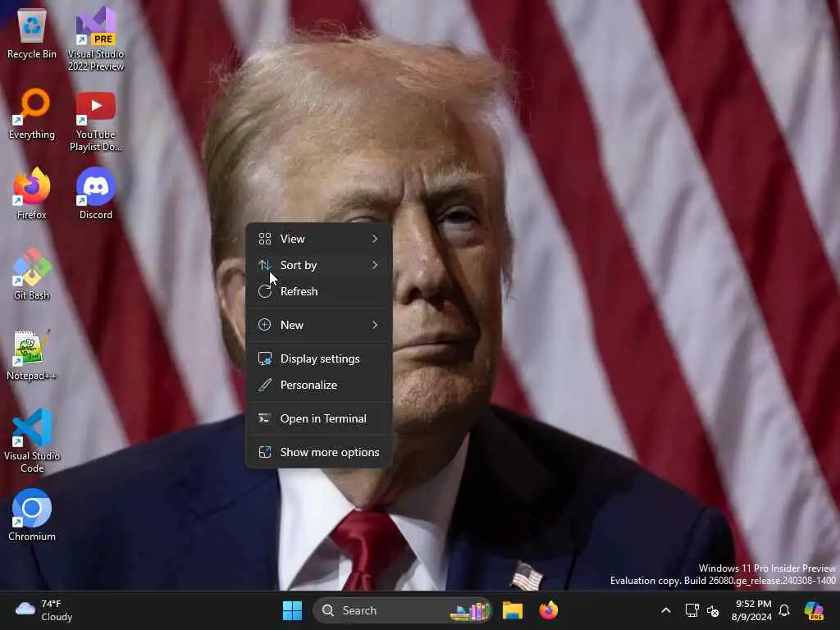Click the taskbar Search box
The width and height of the screenshot is (840, 630).
402,610
